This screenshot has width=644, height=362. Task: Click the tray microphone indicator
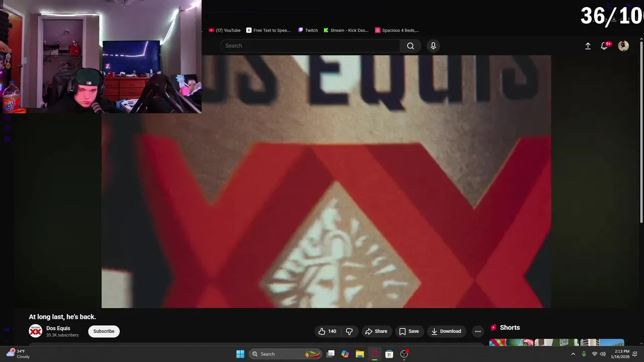[x=584, y=354]
